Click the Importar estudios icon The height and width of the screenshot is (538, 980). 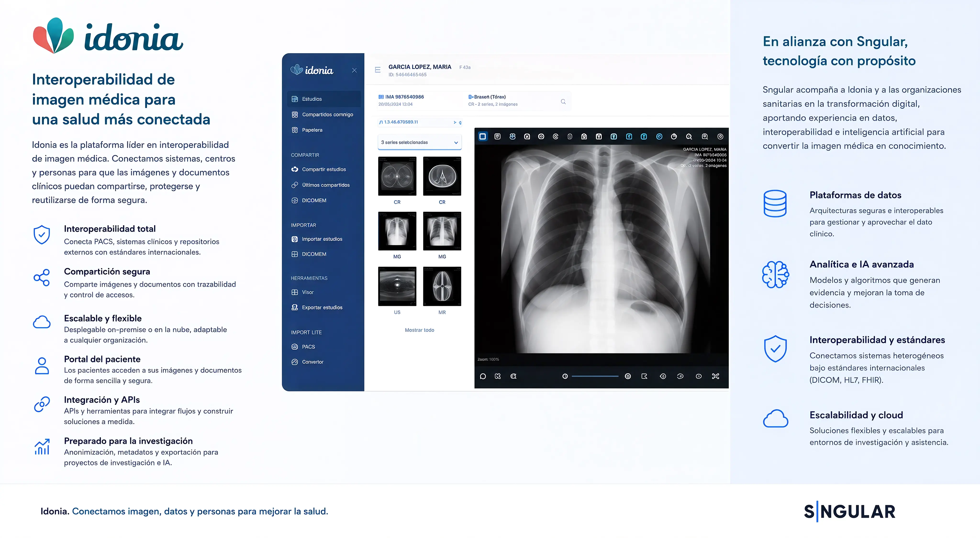click(x=295, y=239)
